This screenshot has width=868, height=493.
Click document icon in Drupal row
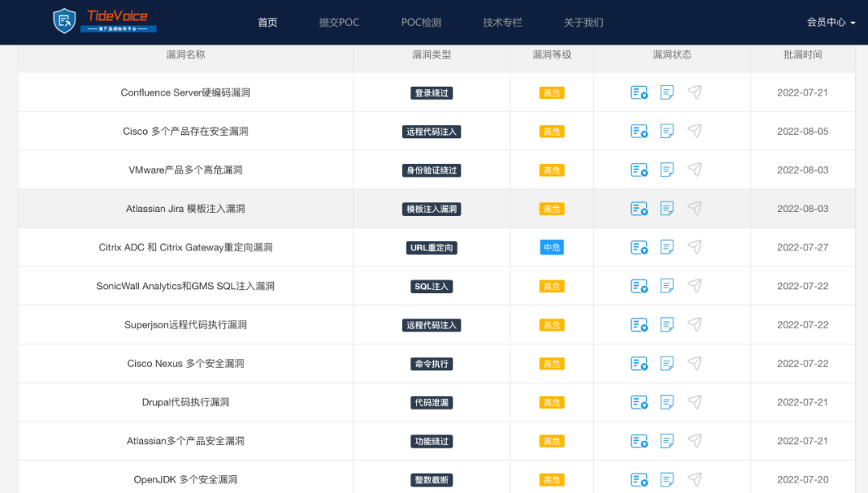667,402
